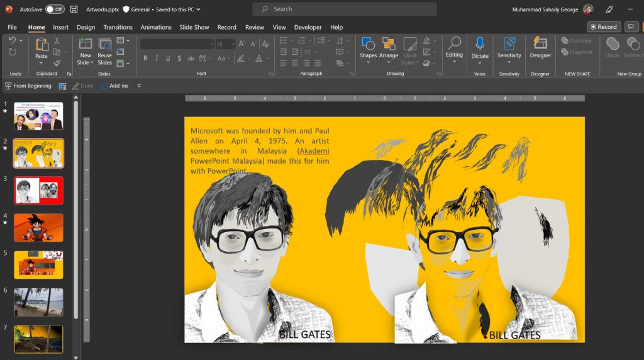Expand the font size dropdown
The image size is (644, 360).
[x=233, y=44]
